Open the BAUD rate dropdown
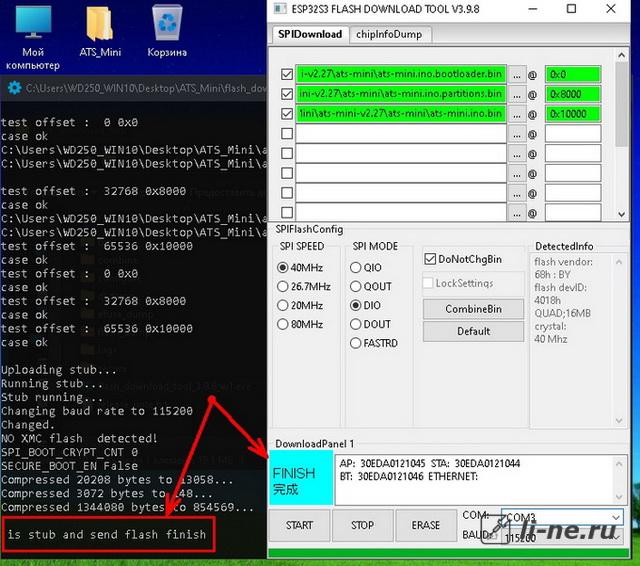 562,537
